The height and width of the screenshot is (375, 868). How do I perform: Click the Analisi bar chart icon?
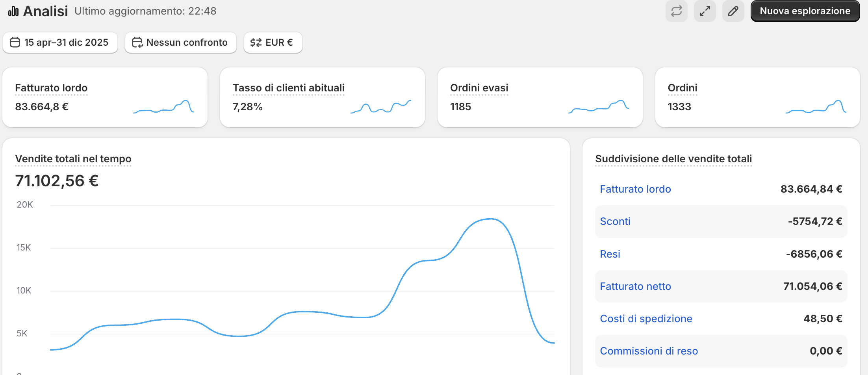click(x=13, y=11)
